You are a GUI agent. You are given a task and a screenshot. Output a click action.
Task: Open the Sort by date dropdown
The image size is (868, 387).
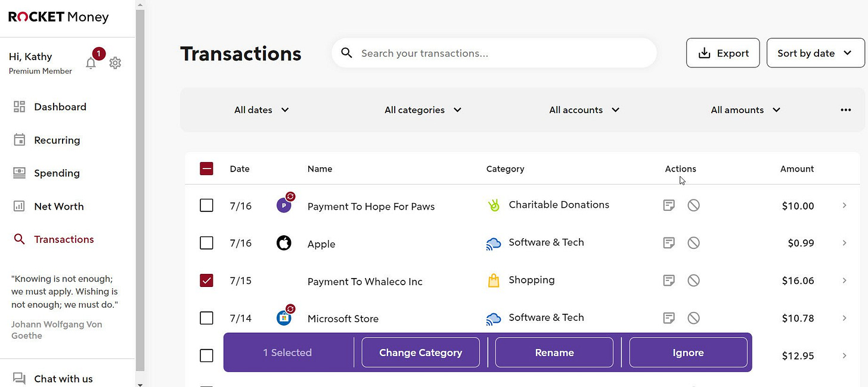pyautogui.click(x=815, y=53)
